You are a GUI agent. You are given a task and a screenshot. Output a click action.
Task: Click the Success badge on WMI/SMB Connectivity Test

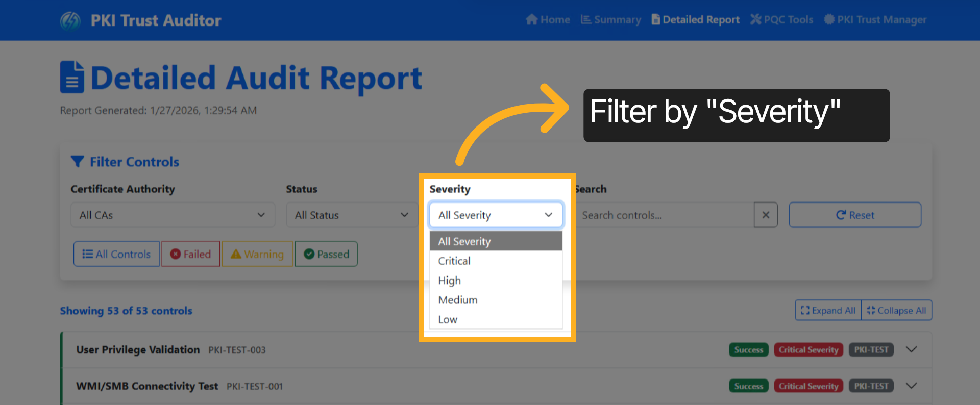(x=749, y=386)
